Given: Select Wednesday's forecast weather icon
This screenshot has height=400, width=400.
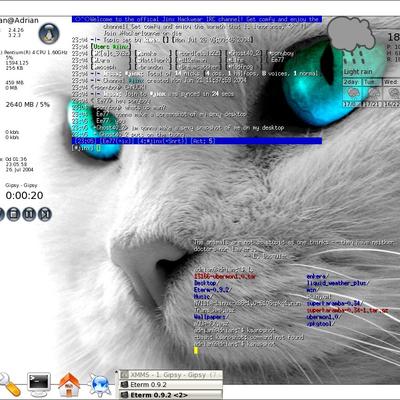Looking at the screenshot, I should click(392, 93).
